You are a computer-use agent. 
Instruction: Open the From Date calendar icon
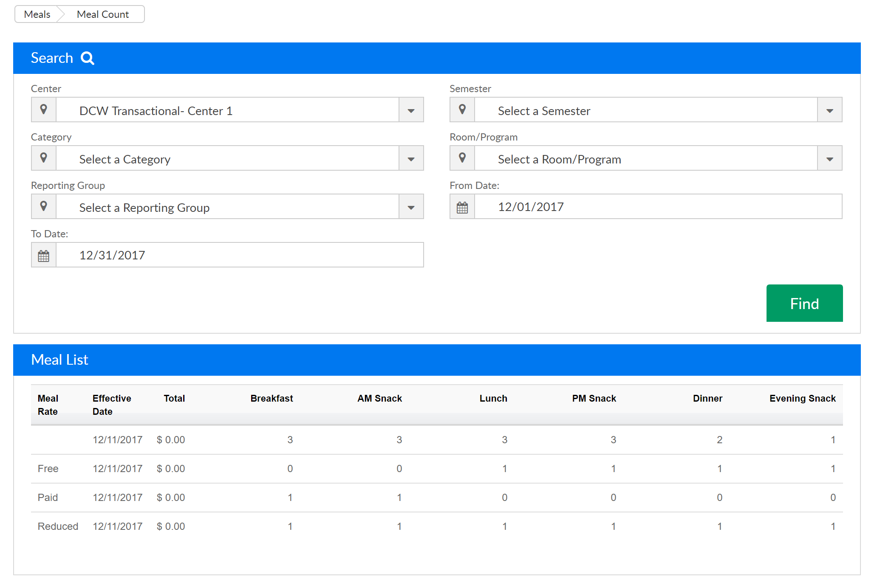[462, 207]
